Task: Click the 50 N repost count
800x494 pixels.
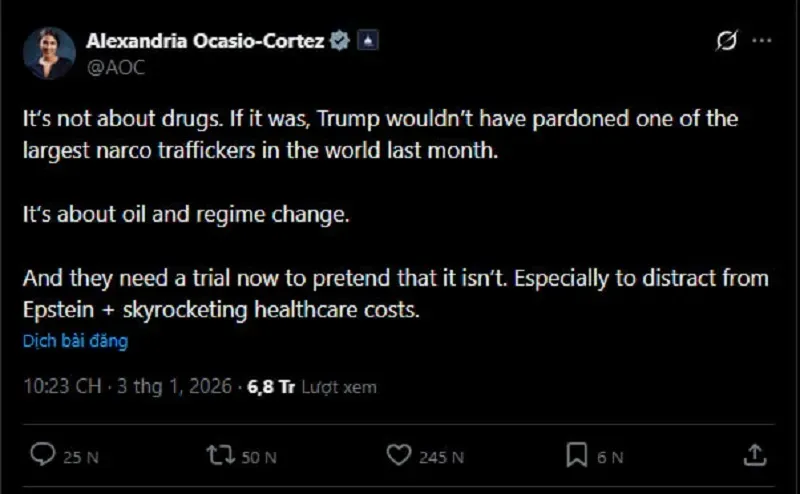Action: 258,457
